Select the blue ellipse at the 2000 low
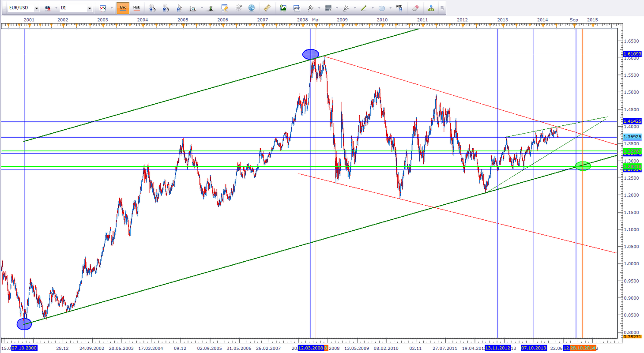 coord(24,324)
